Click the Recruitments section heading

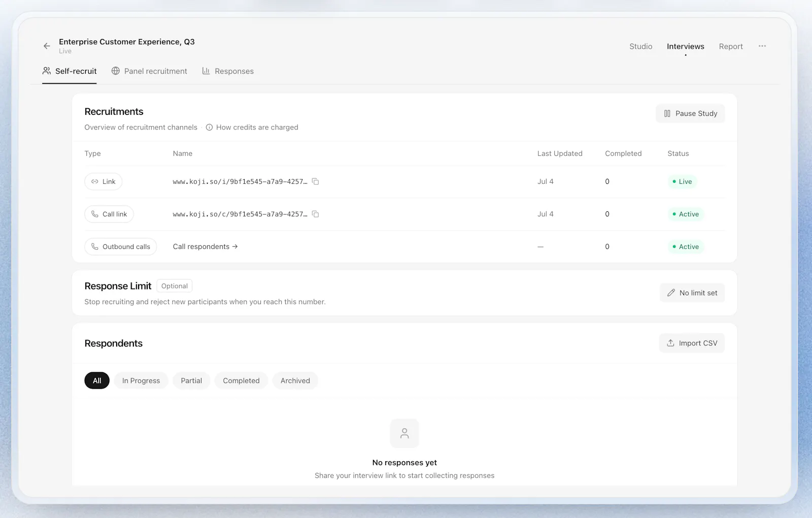tap(114, 112)
